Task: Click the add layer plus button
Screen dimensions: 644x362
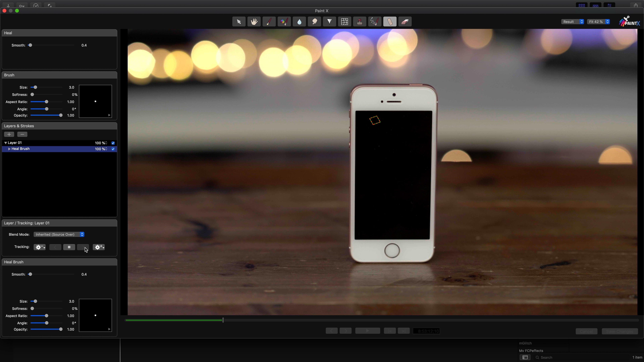Action: (9, 134)
